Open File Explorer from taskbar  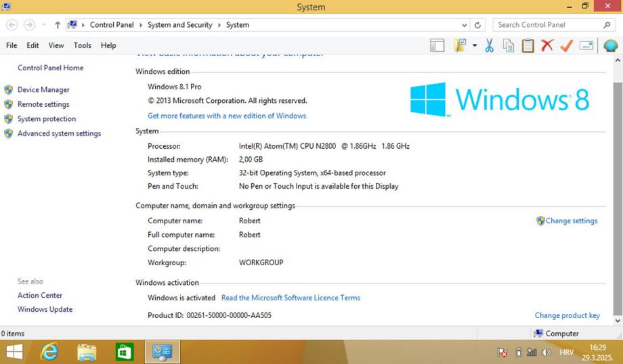point(87,352)
